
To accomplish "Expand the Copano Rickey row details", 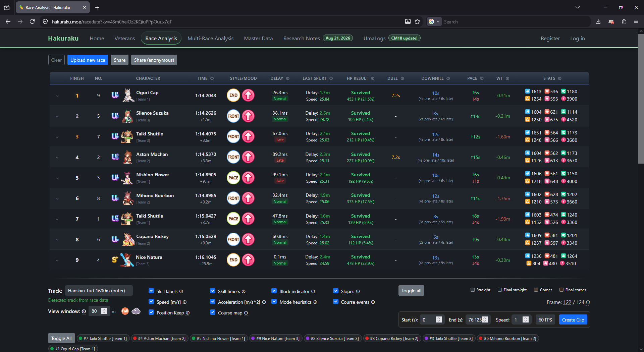I will 57,240.
